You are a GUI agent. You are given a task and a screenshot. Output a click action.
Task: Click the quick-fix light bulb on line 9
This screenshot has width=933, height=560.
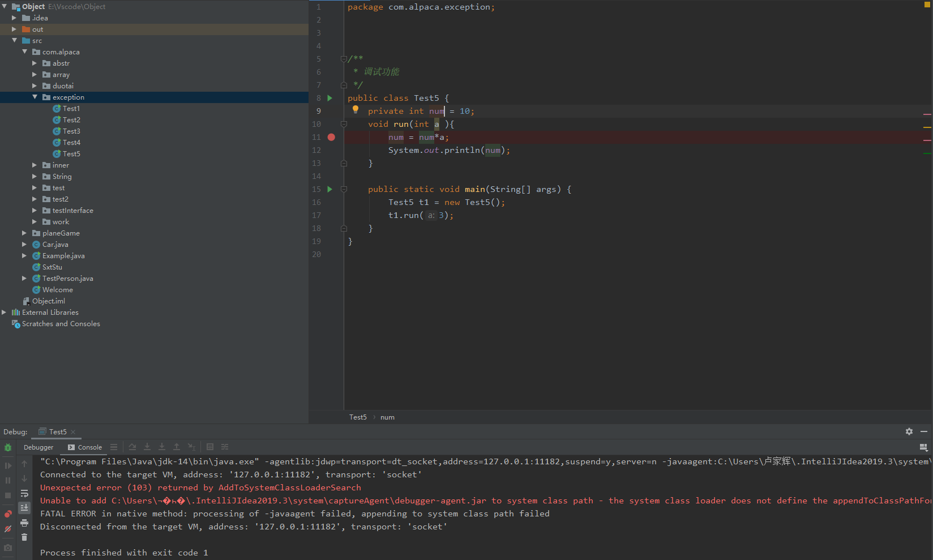point(356,110)
